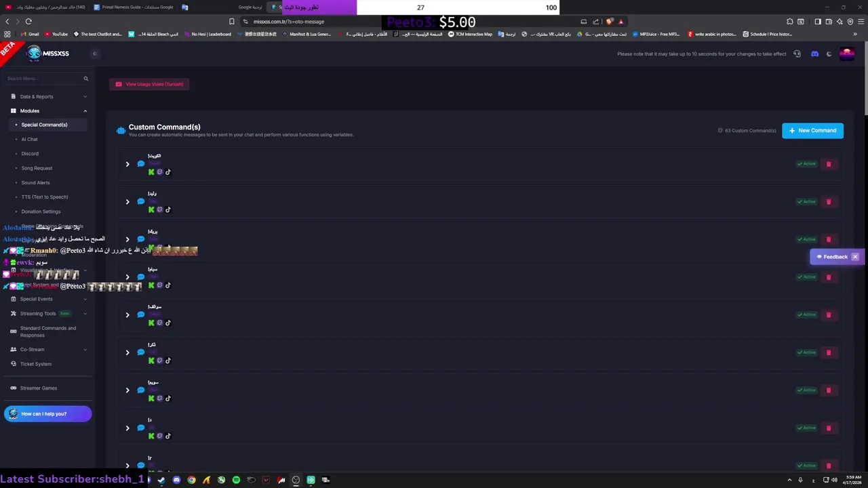
Task: Toggle the Active status of the !الكويت command
Action: [806, 164]
